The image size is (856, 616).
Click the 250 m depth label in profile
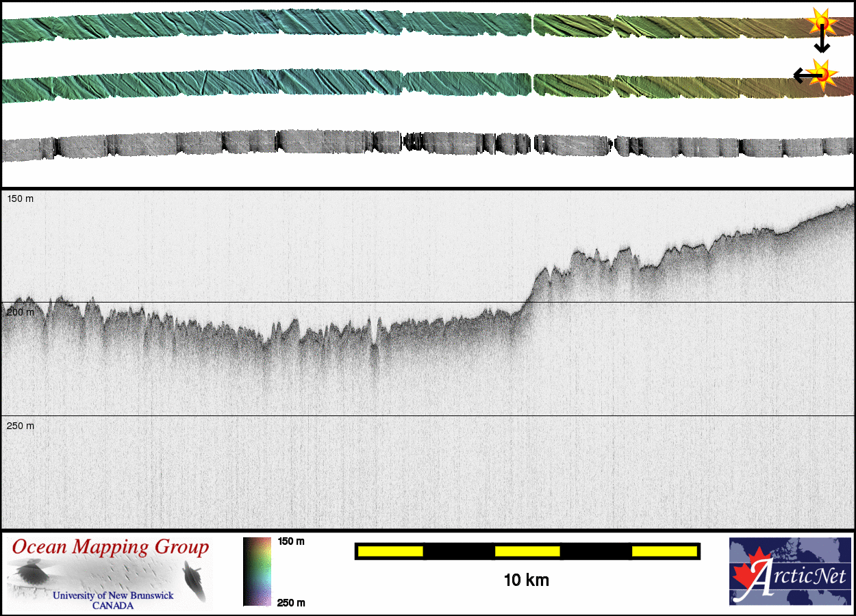20,426
